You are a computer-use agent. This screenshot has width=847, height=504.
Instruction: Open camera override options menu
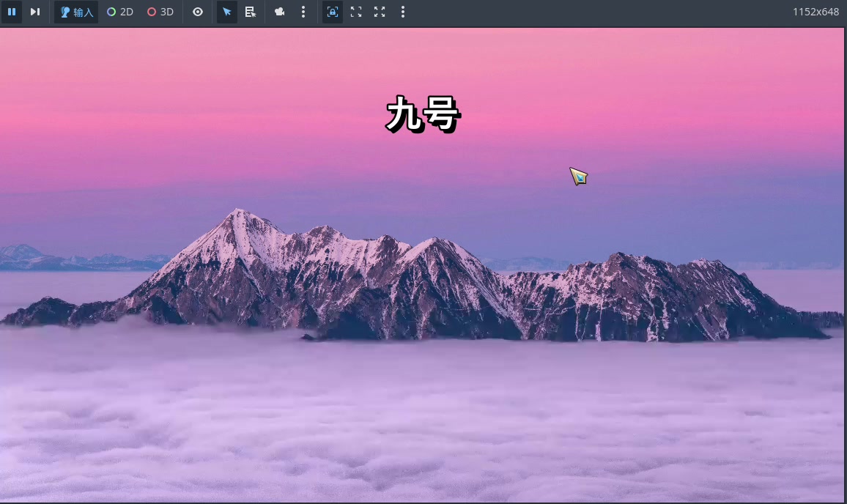[303, 12]
